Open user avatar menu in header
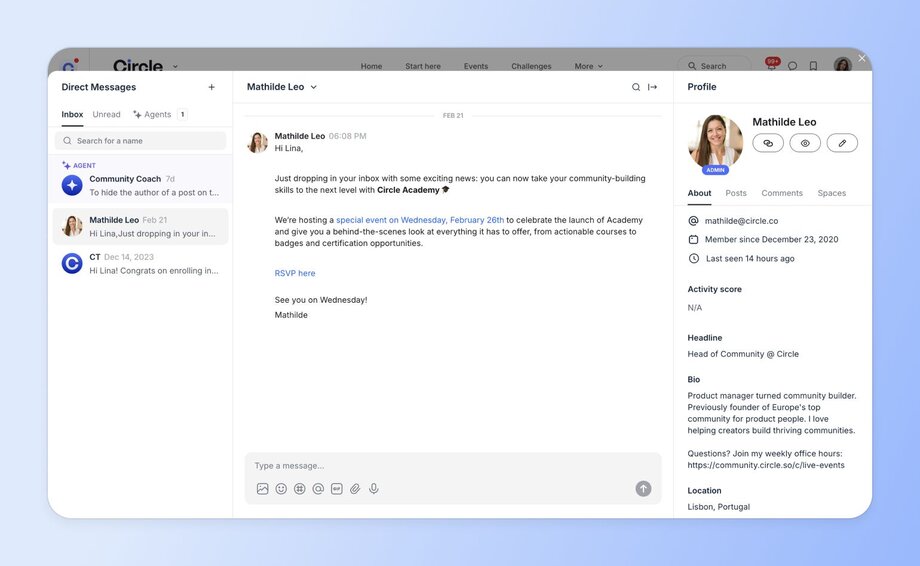The height and width of the screenshot is (566, 920). pos(843,65)
